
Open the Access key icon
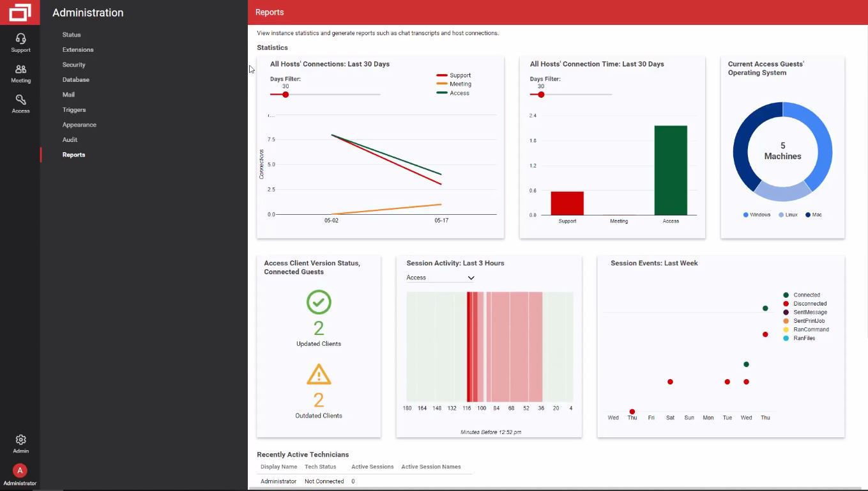pyautogui.click(x=20, y=100)
